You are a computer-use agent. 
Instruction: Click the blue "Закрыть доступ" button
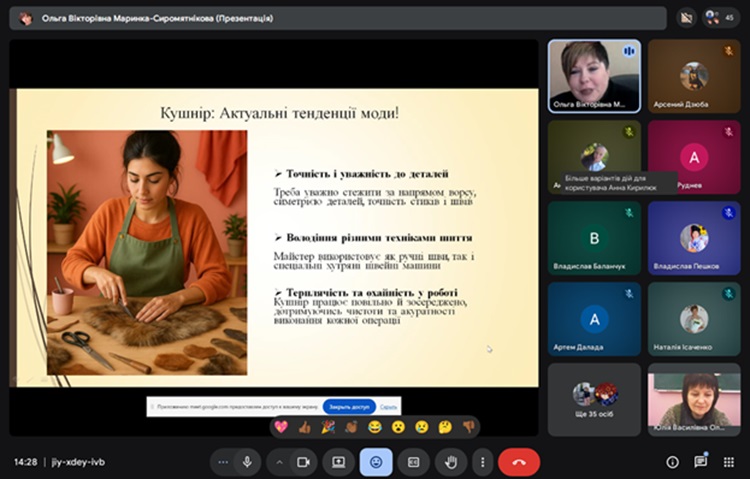tap(349, 407)
